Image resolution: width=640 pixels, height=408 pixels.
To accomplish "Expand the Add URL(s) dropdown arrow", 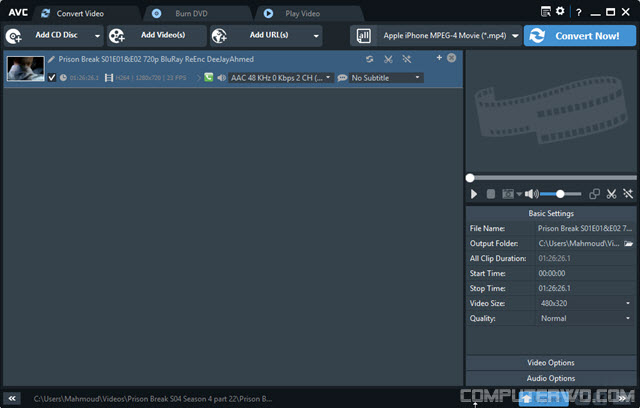I will coord(316,36).
